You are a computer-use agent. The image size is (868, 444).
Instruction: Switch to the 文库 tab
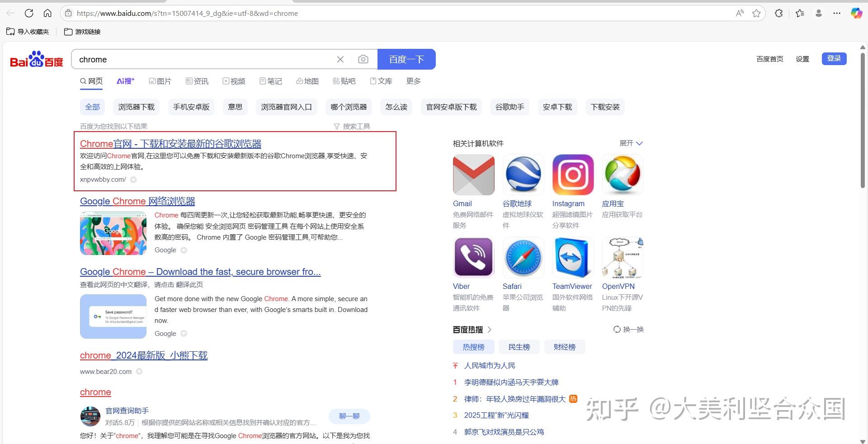click(381, 81)
